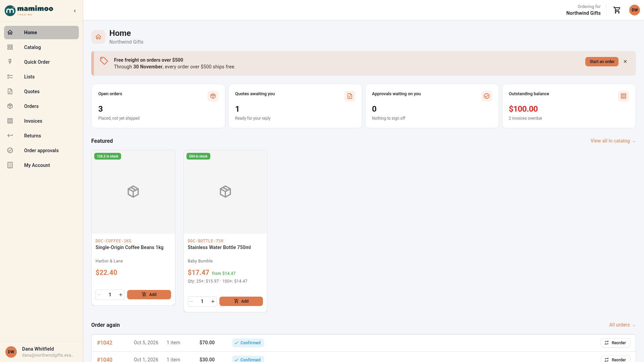Open order #1042
The width and height of the screenshot is (644, 362).
coord(105,343)
